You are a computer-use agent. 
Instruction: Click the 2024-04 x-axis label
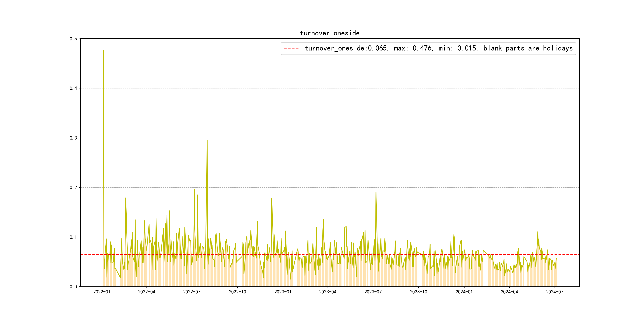click(x=509, y=292)
